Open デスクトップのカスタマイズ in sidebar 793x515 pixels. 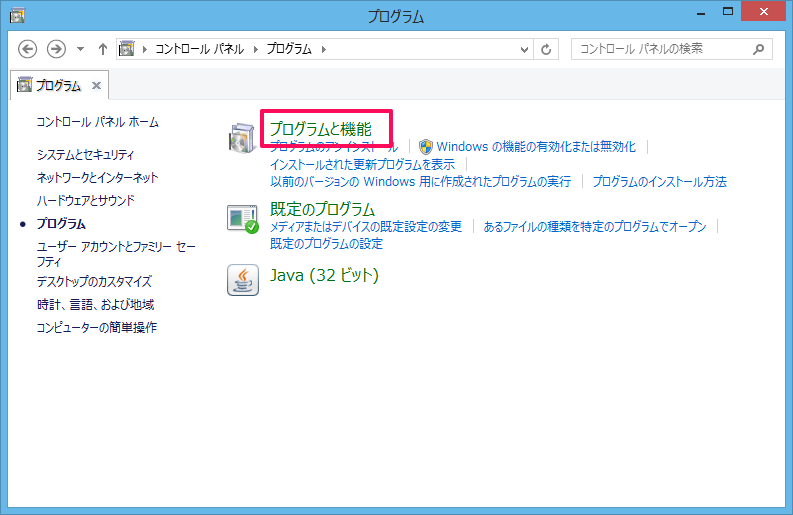pos(94,281)
